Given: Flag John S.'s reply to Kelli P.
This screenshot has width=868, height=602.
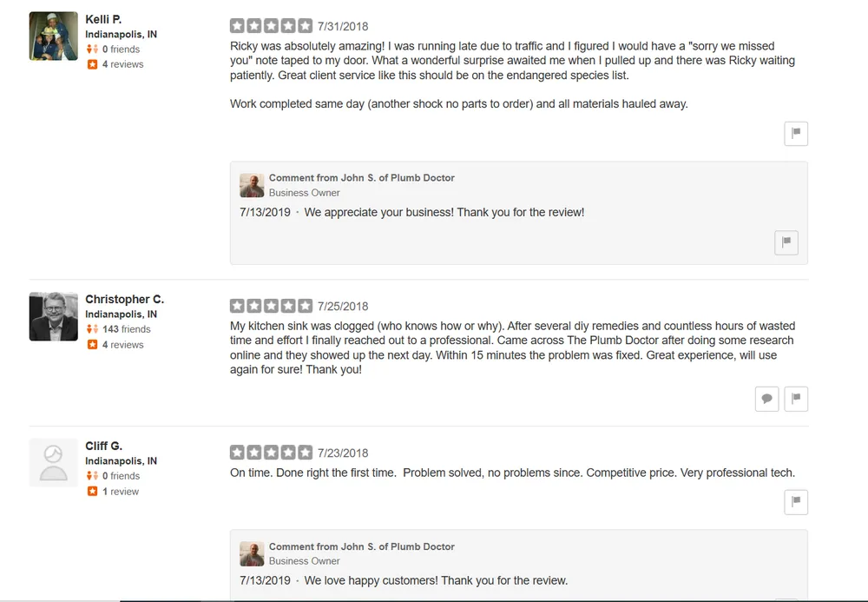Looking at the screenshot, I should [786, 242].
